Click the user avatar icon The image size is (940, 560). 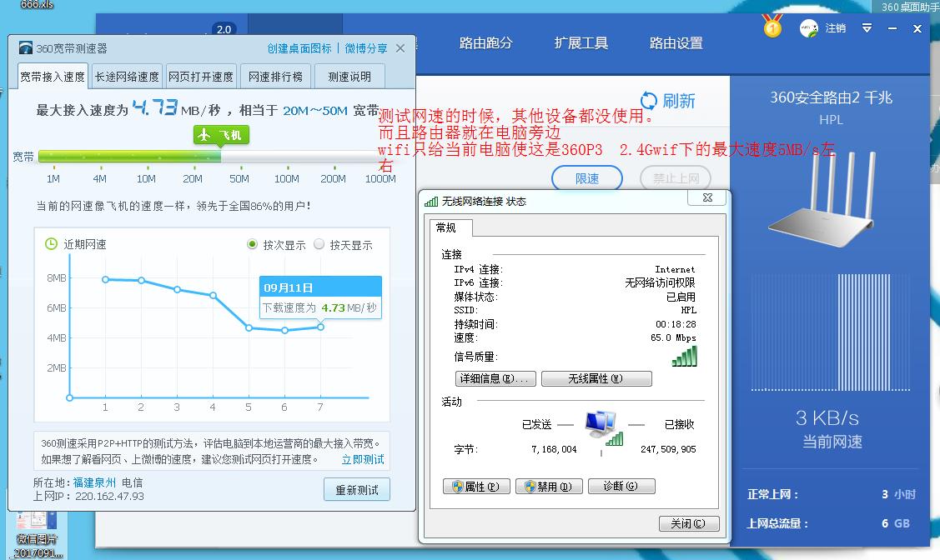(809, 28)
